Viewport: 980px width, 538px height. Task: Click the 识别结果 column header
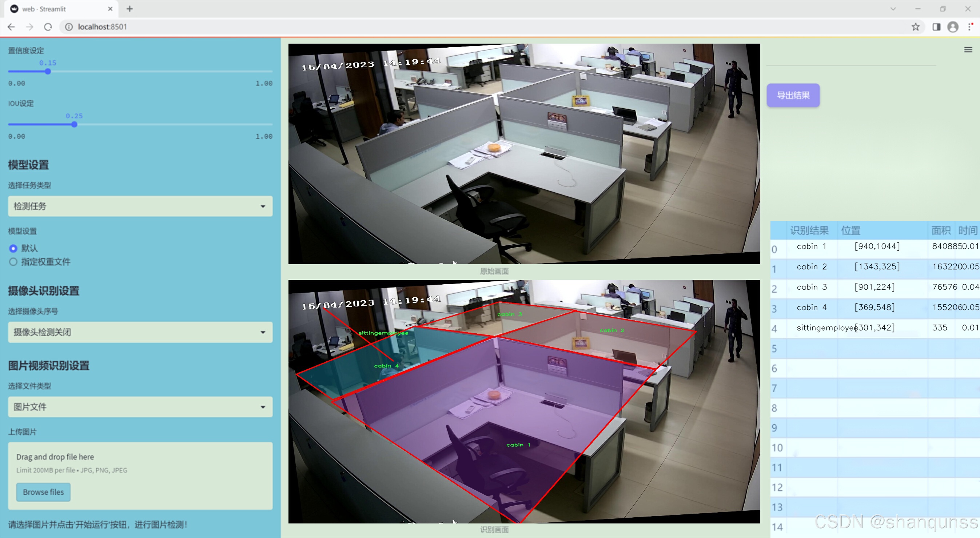click(809, 230)
